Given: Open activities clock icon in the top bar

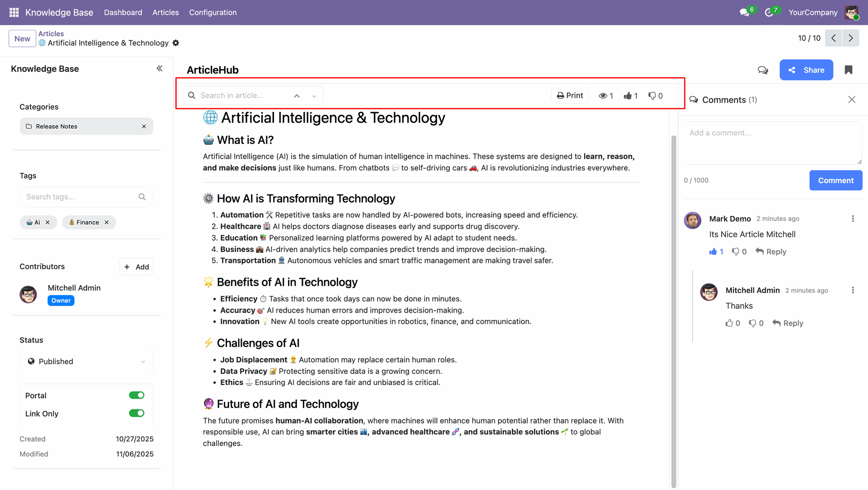Looking at the screenshot, I should 769,12.
